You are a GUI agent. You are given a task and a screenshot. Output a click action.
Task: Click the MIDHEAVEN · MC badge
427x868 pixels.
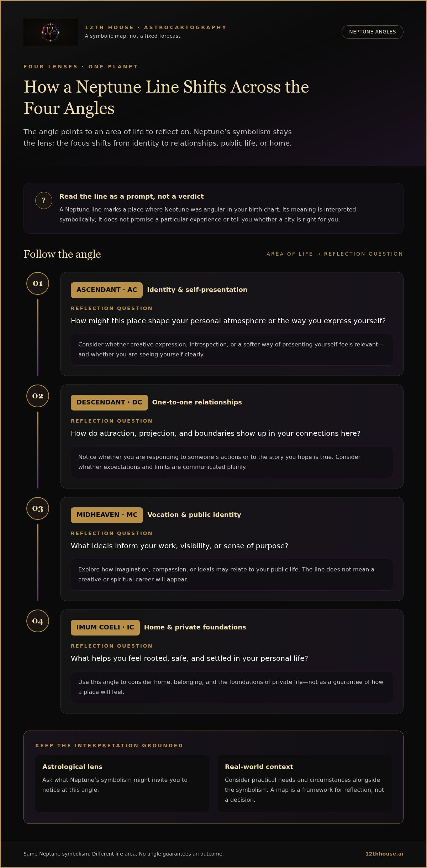[x=107, y=515]
